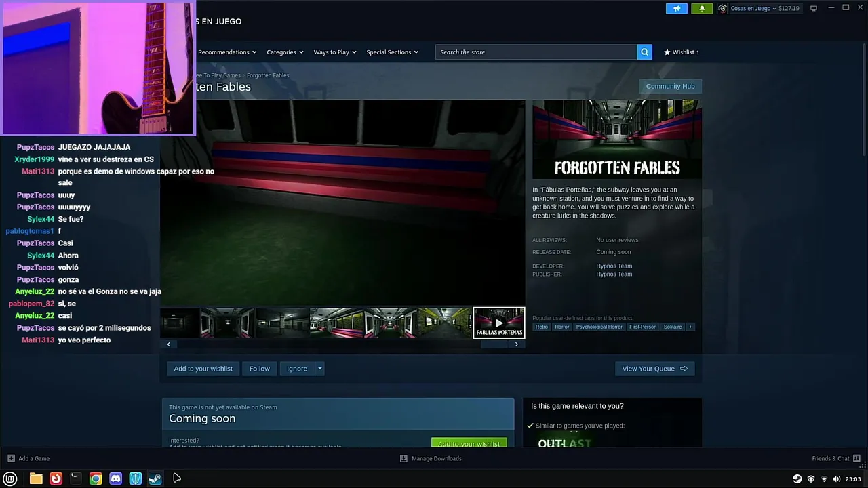Click the Ignore button

tap(297, 369)
